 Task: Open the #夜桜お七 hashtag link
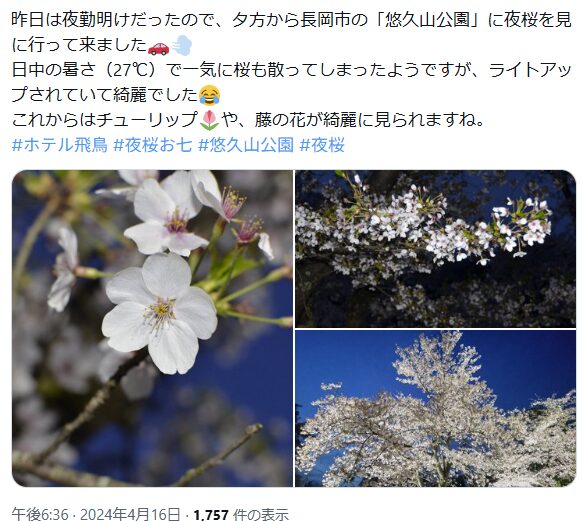click(153, 145)
